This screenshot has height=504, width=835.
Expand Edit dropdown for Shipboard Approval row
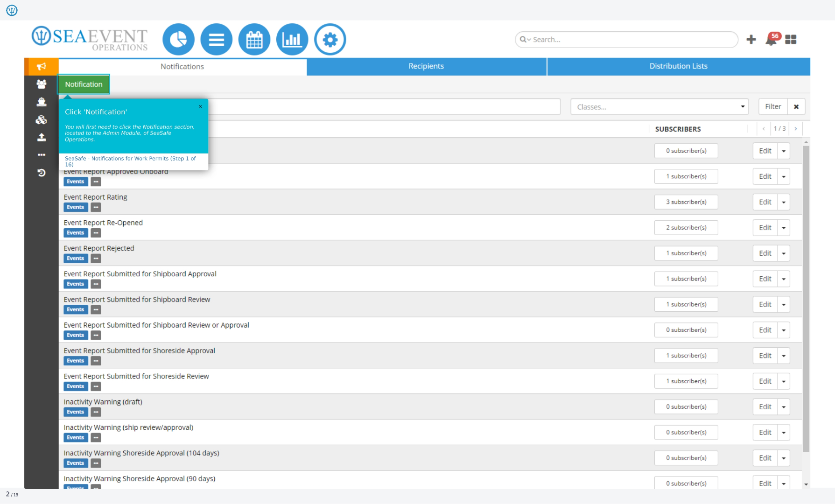coord(784,279)
